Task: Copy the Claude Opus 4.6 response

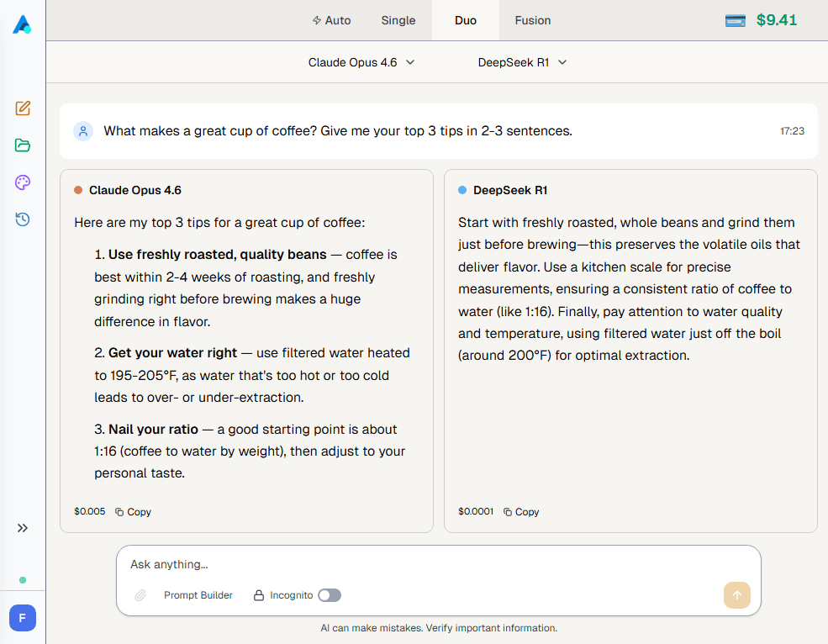Action: (133, 511)
